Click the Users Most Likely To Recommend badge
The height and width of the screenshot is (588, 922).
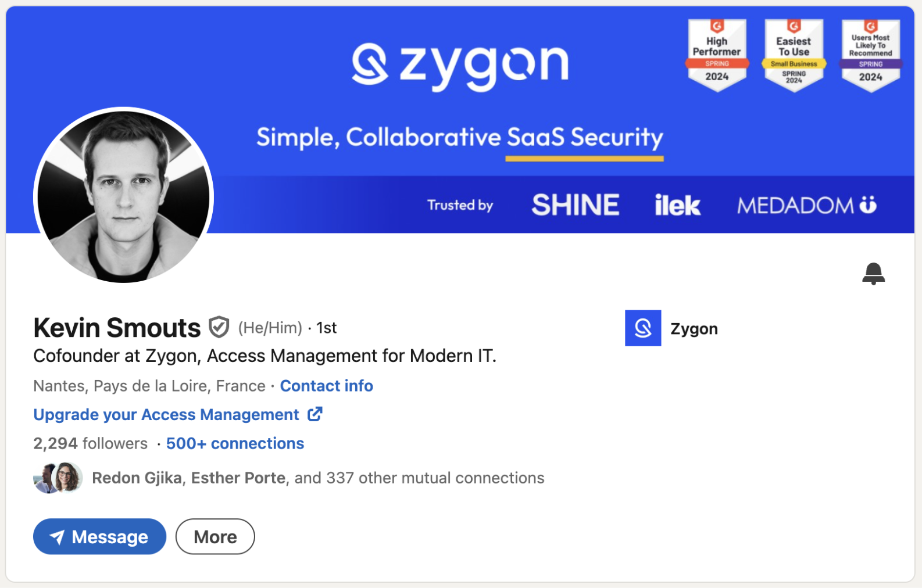[870, 55]
